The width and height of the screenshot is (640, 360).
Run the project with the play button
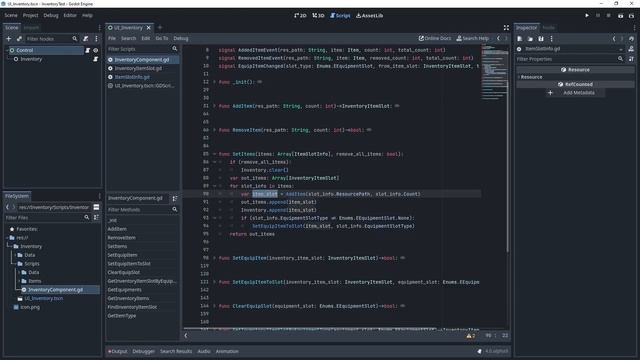587,16
